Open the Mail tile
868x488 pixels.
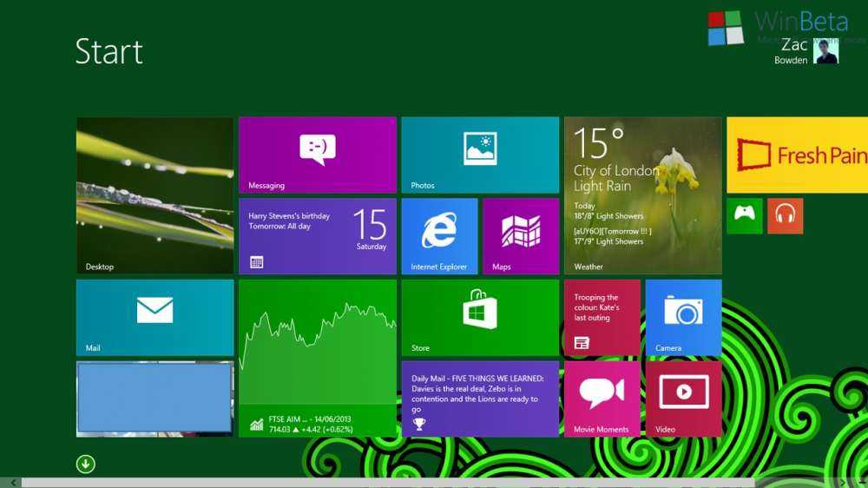155,318
